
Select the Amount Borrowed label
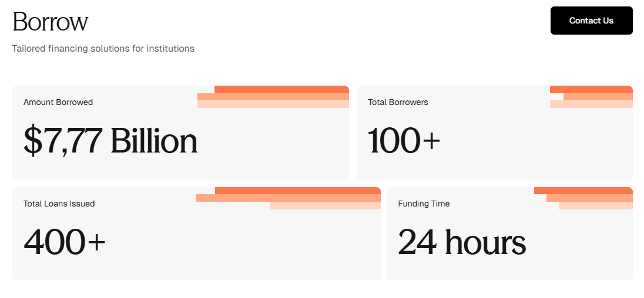58,102
